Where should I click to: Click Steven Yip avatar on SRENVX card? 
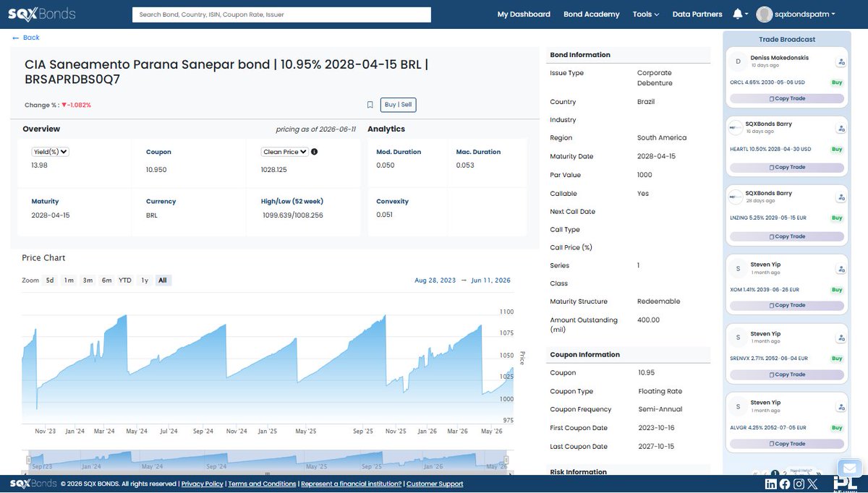(x=738, y=338)
